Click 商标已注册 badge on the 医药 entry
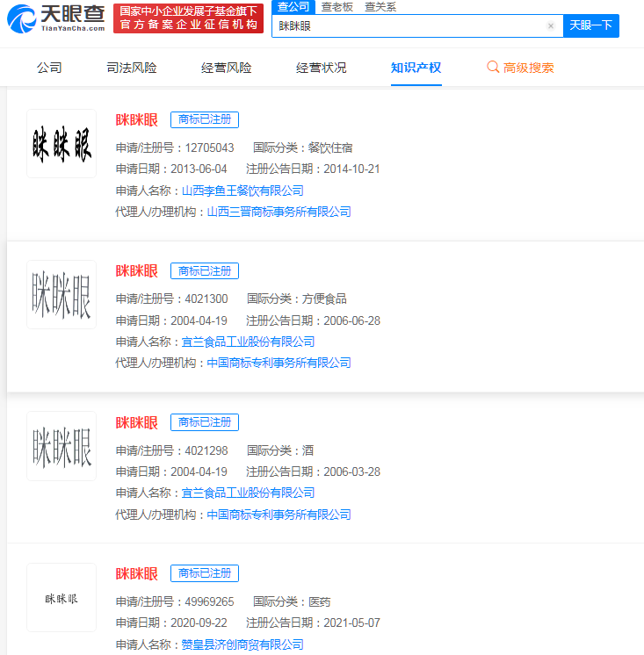Image resolution: width=644 pixels, height=655 pixels. [x=205, y=573]
